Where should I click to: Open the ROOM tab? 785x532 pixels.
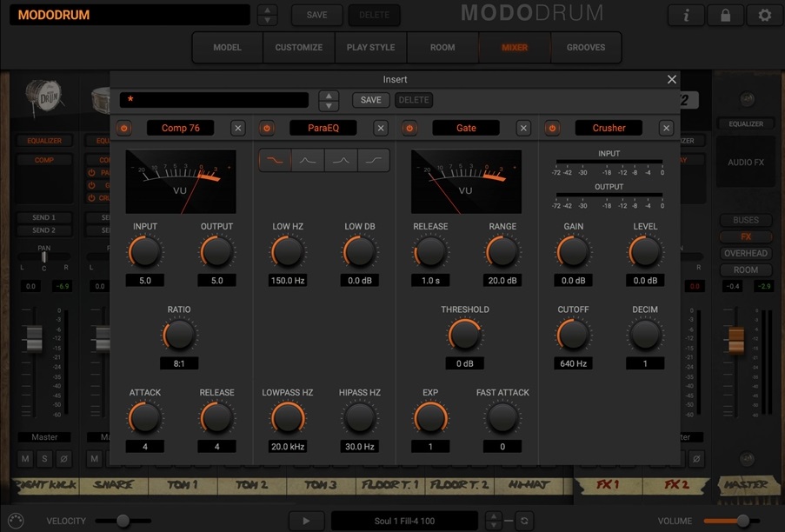(x=442, y=48)
